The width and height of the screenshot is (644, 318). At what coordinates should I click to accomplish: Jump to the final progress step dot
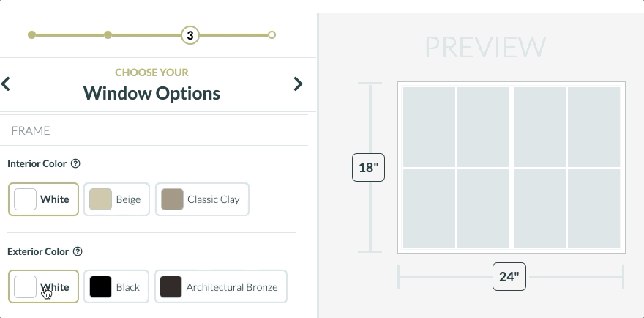(272, 34)
